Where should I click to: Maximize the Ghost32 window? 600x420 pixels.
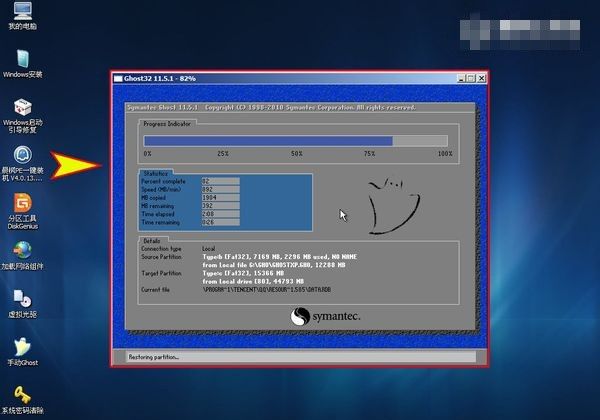(471, 78)
